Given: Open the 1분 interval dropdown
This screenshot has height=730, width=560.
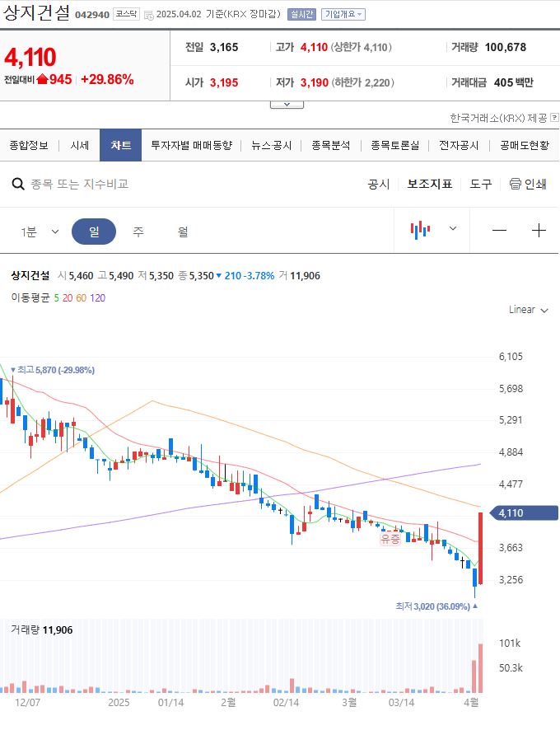Looking at the screenshot, I should pos(40,232).
